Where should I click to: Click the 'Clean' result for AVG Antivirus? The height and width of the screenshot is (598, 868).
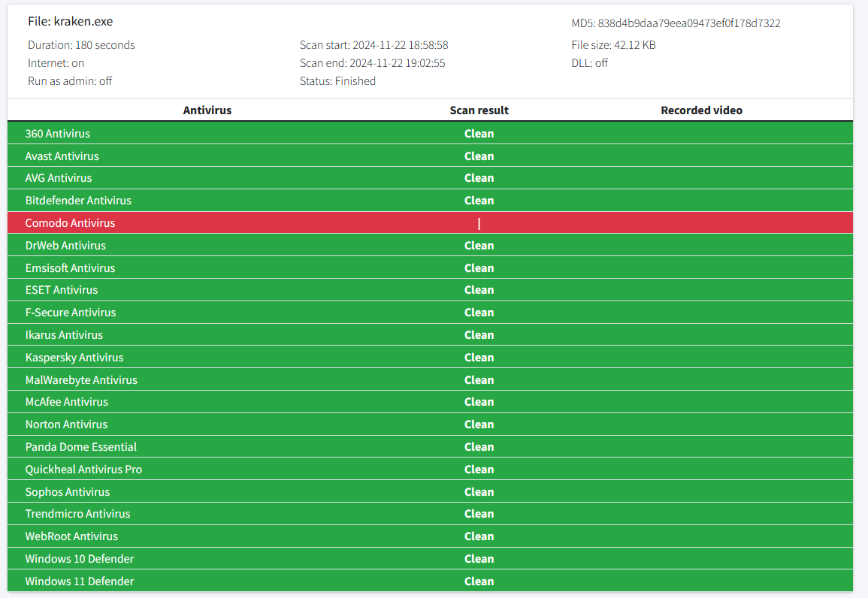tap(479, 177)
